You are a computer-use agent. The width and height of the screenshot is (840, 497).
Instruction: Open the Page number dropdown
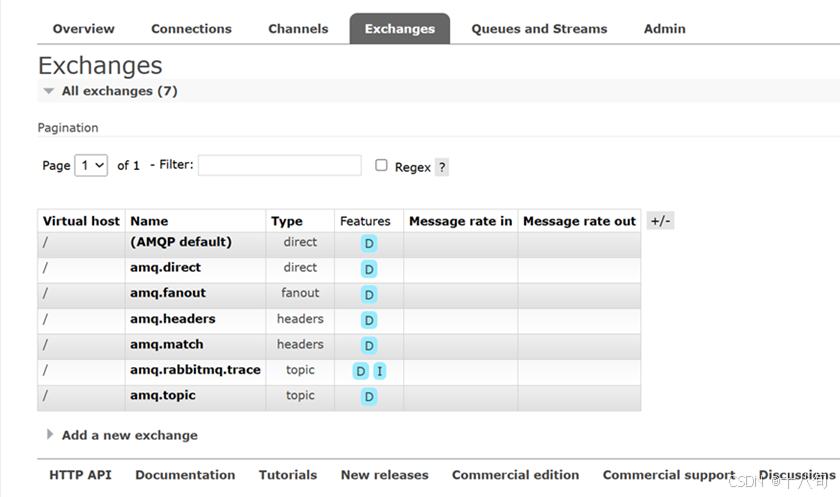pos(91,165)
